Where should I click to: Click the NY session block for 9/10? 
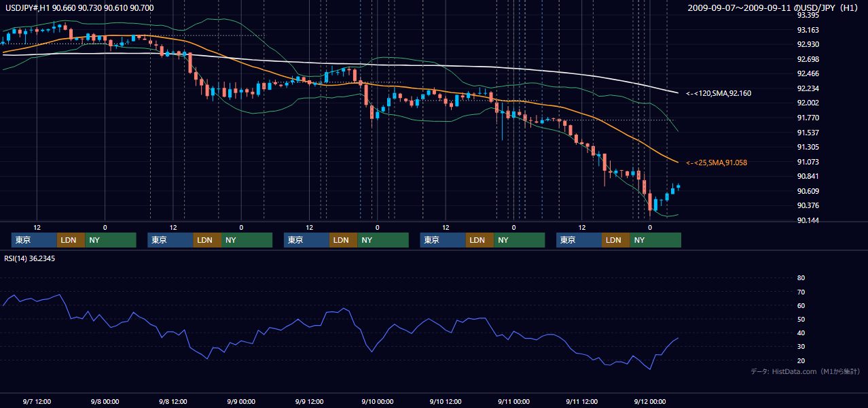point(520,240)
